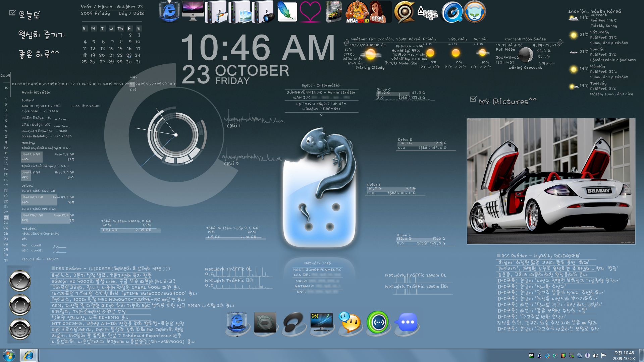Click the bottom round silver power button

[x=20, y=329]
